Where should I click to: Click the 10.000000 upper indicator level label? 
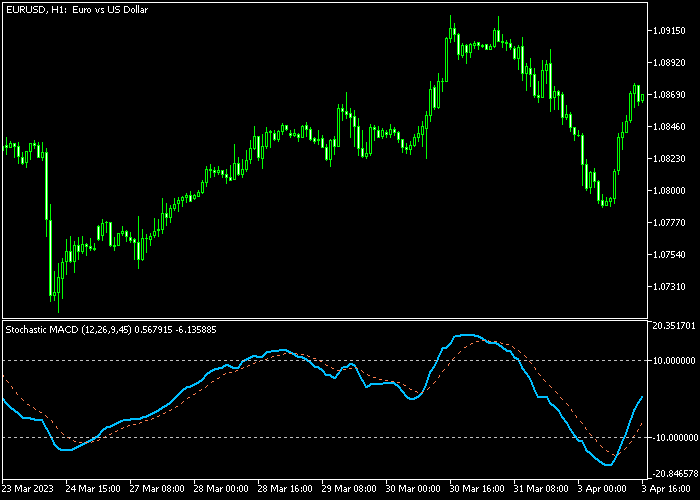point(674,361)
